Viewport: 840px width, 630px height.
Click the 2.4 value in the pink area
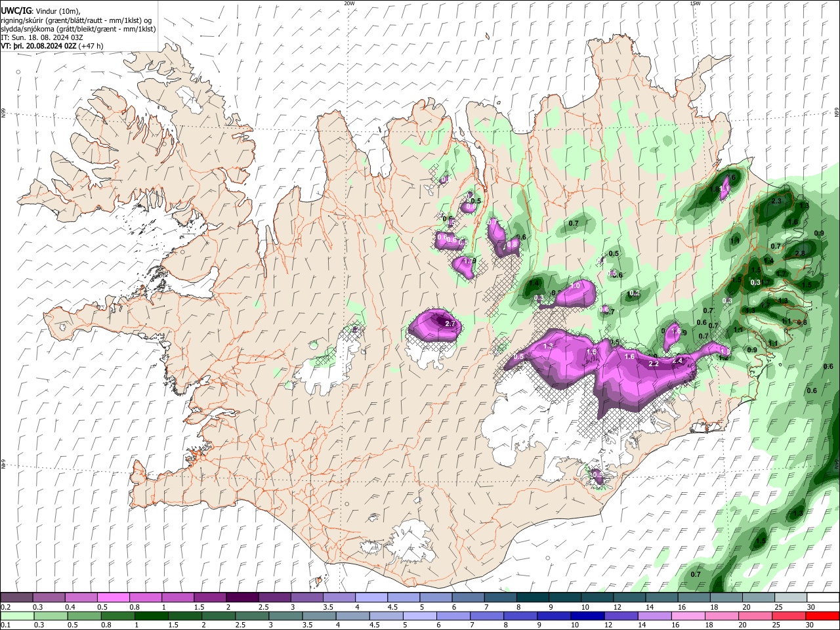(678, 361)
